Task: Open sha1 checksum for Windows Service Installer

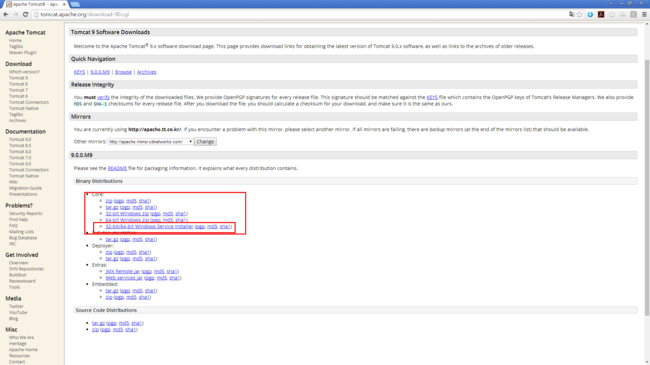Action: pyautogui.click(x=225, y=226)
